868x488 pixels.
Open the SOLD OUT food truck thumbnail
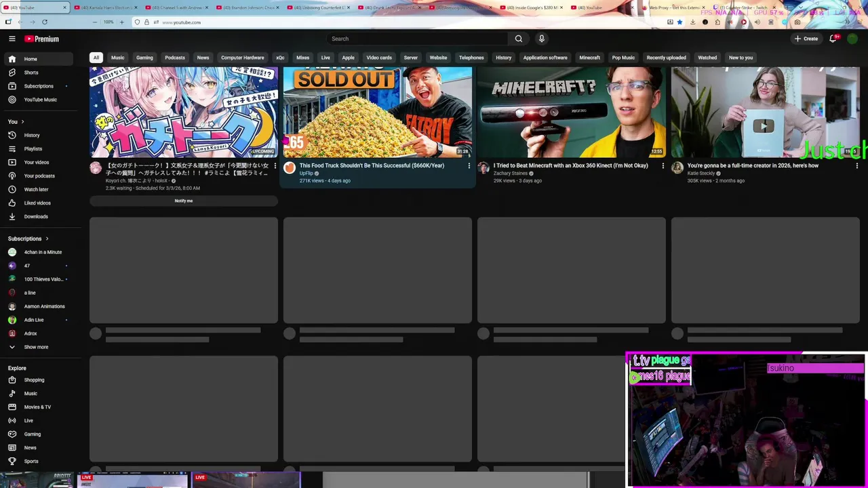[378, 112]
